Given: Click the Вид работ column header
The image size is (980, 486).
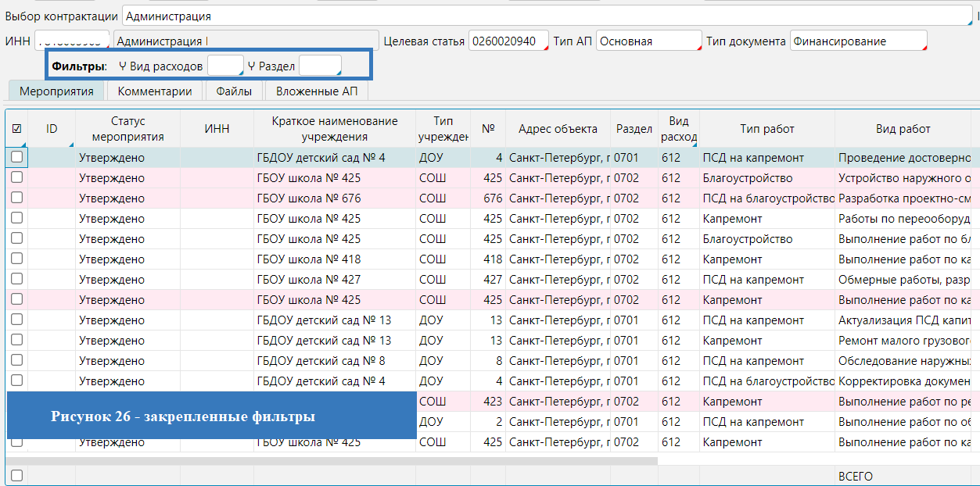Looking at the screenshot, I should pyautogui.click(x=903, y=128).
